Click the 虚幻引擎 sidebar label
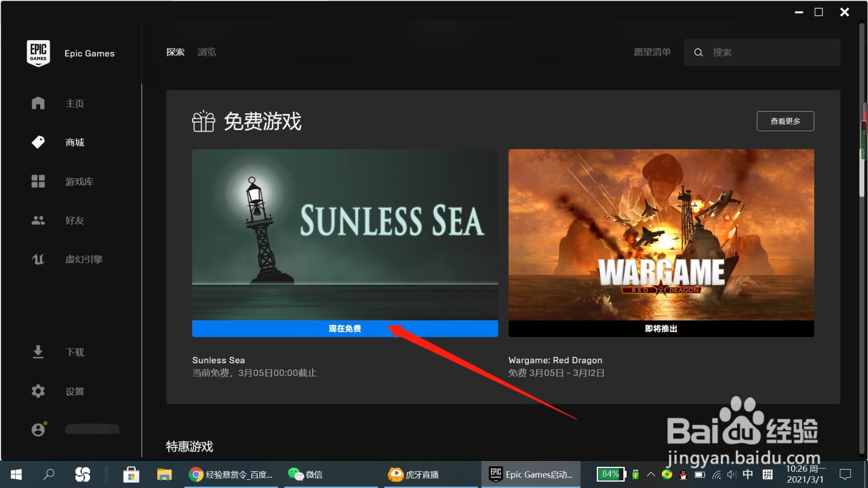The width and height of the screenshot is (868, 488). [84, 259]
